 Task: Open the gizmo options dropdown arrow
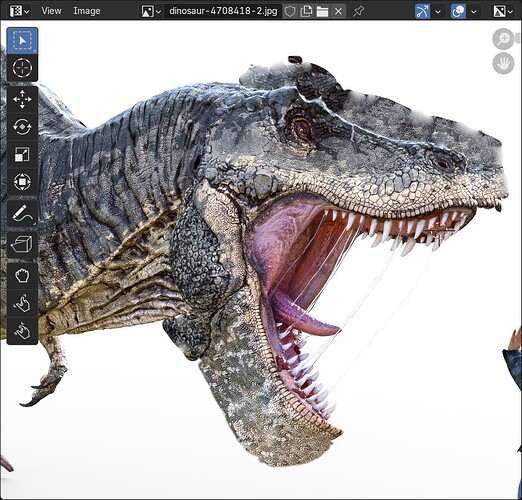[x=438, y=12]
